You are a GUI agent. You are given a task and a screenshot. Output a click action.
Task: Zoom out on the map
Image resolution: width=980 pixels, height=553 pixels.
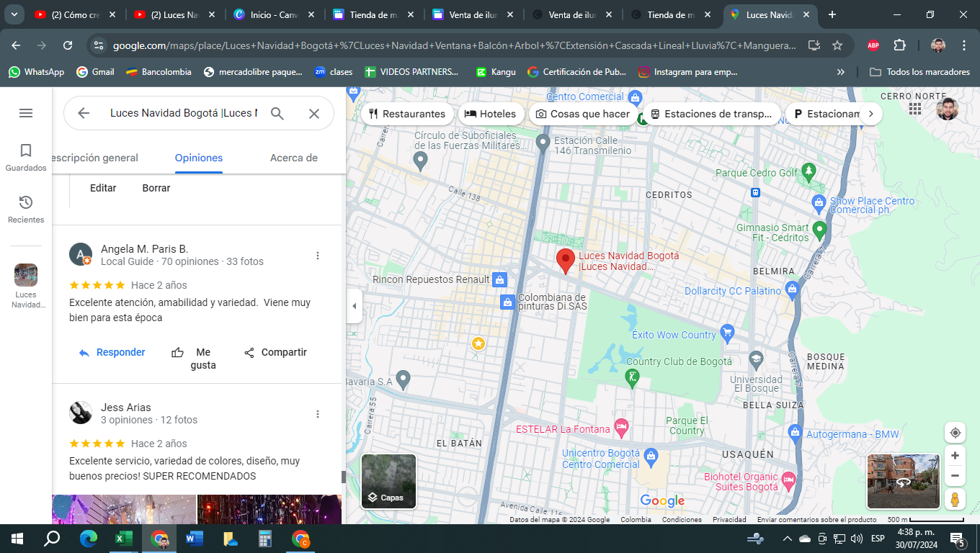point(955,476)
